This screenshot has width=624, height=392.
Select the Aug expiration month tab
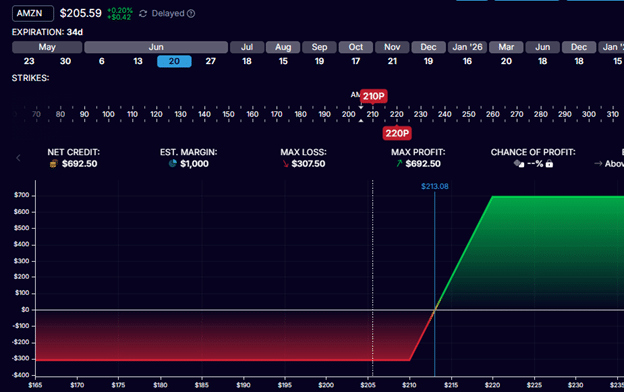[283, 47]
